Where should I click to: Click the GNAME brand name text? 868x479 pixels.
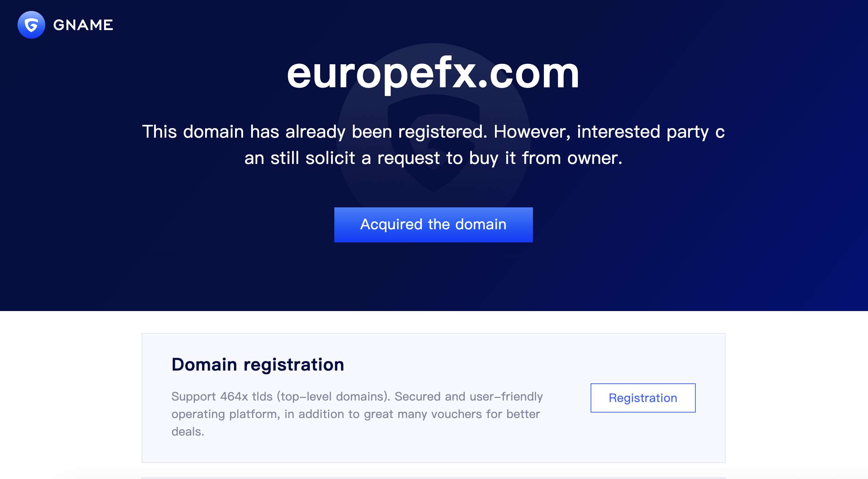click(x=83, y=25)
